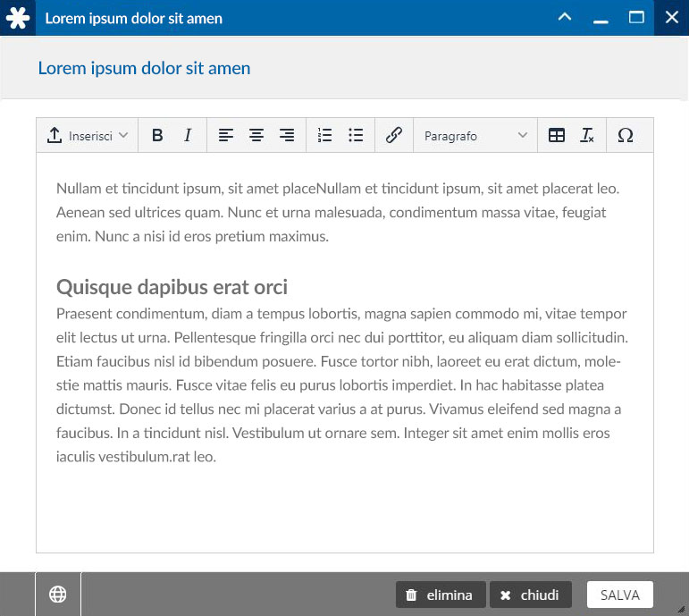
Task: Maximize the editor window
Action: coord(636,18)
